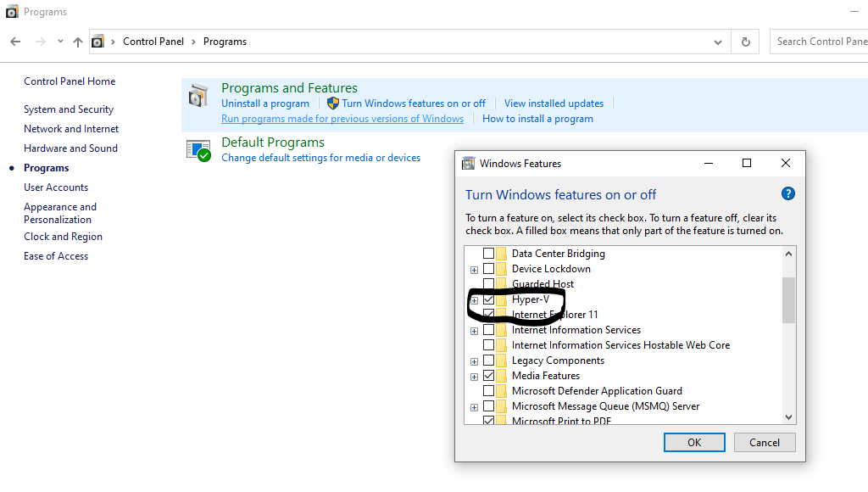Click the Default Programs icon

(x=198, y=150)
